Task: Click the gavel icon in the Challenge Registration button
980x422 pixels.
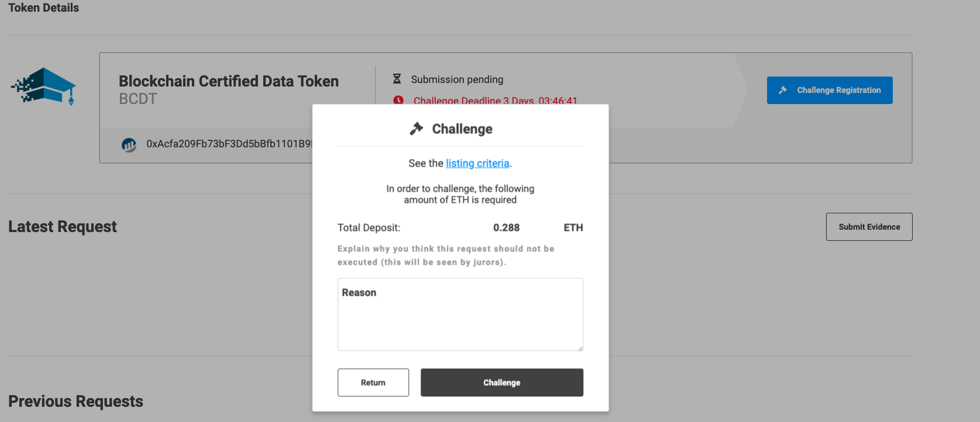Action: pyautogui.click(x=783, y=90)
